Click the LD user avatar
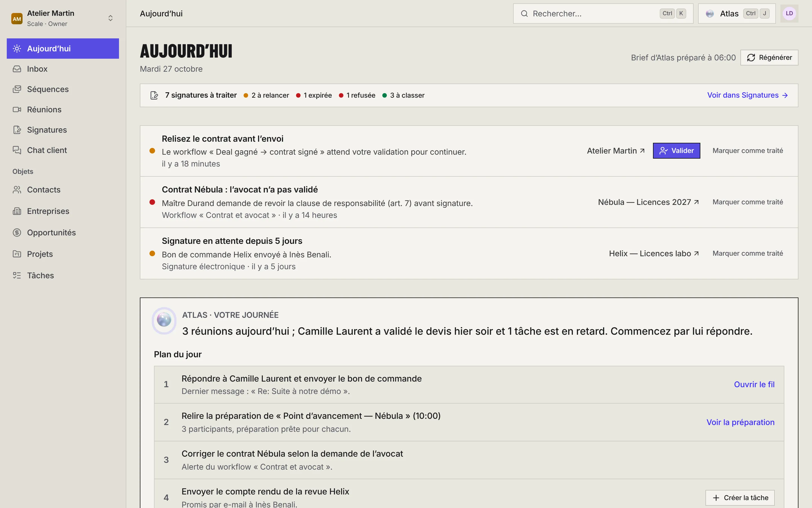This screenshot has height=508, width=812. tap(789, 14)
